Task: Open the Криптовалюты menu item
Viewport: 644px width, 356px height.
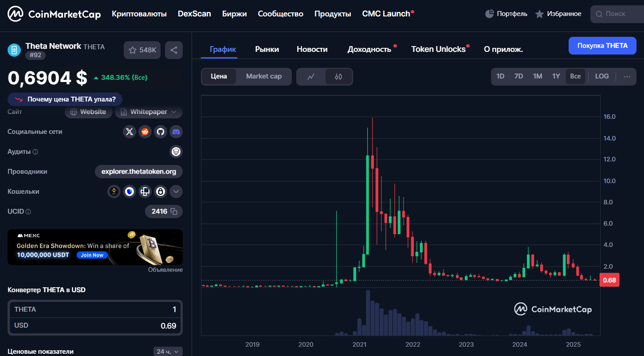Action: (139, 14)
